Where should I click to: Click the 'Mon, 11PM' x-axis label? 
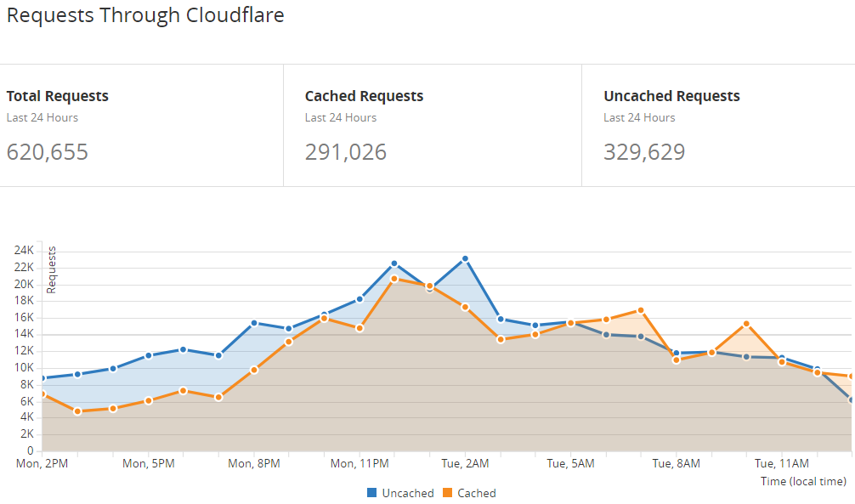pos(360,464)
